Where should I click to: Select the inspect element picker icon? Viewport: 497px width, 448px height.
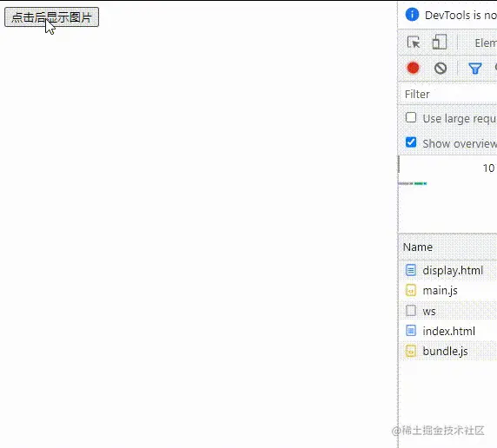(414, 43)
